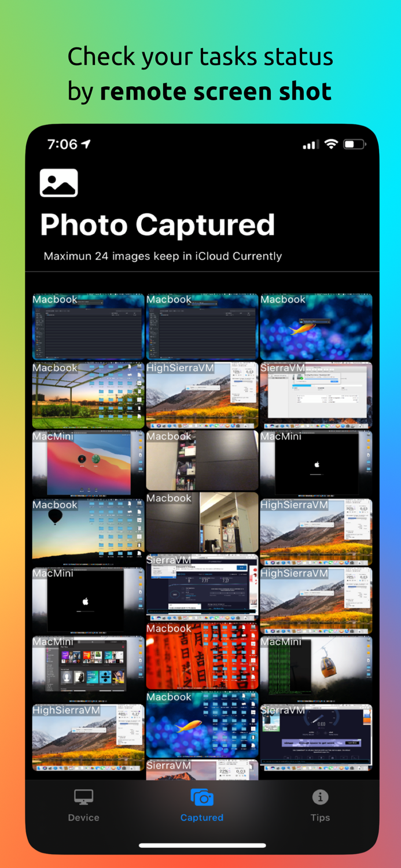Open SierraVM dark speedometer gauge thumbnail
The height and width of the screenshot is (868, 401).
pyautogui.click(x=316, y=738)
